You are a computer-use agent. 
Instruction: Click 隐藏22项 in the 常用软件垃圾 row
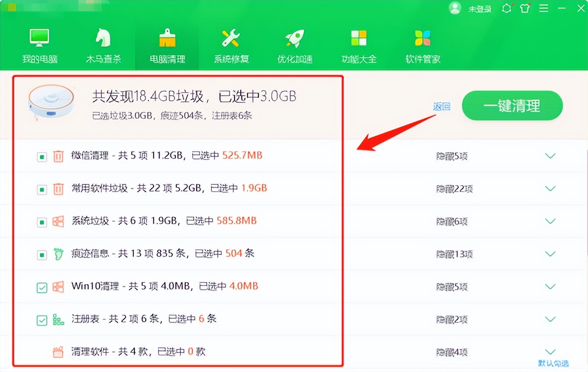pos(454,189)
